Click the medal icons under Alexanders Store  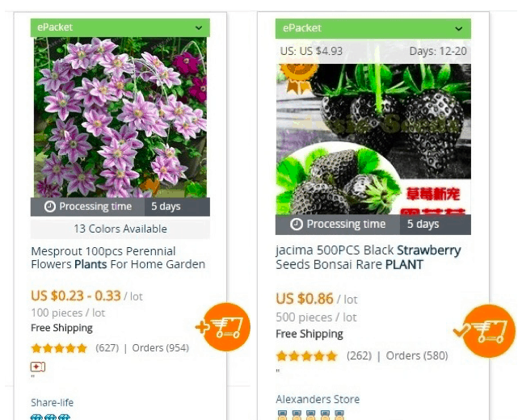pyautogui.click(x=311, y=415)
